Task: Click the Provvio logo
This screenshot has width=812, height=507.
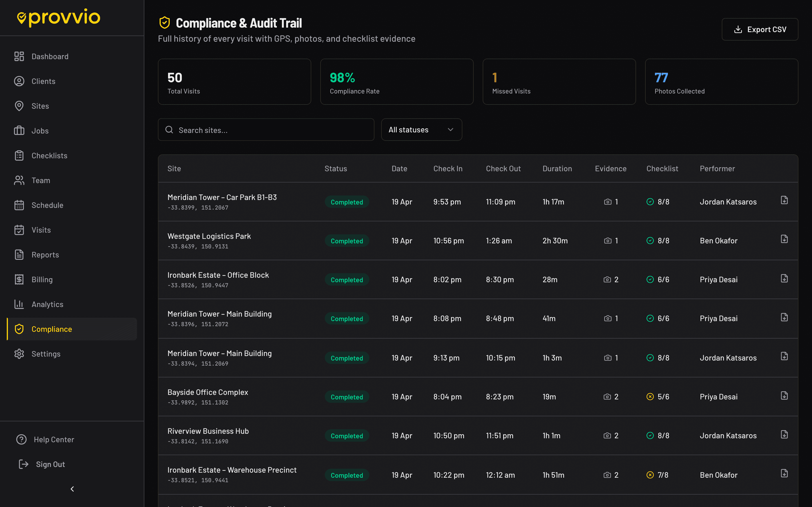Action: 59,17
